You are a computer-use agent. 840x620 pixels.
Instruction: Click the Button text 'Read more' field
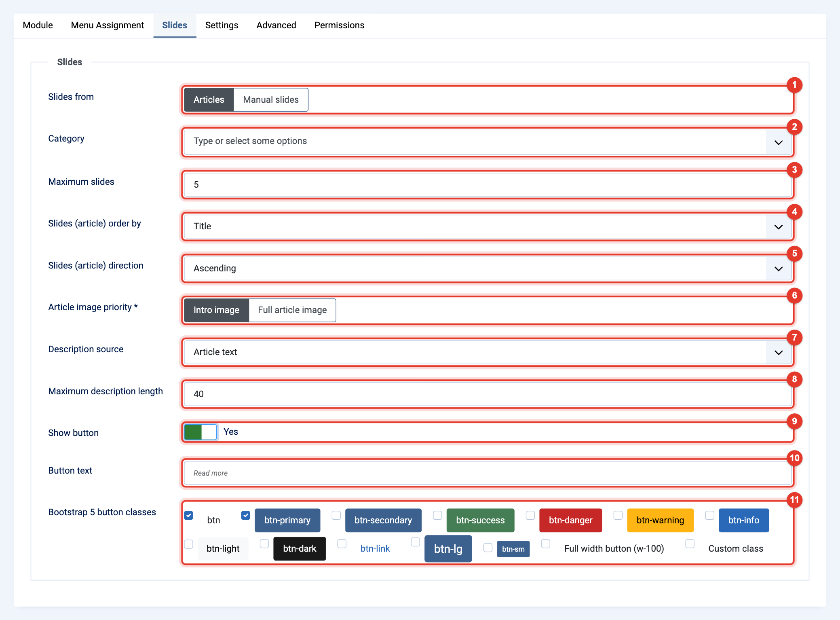488,473
